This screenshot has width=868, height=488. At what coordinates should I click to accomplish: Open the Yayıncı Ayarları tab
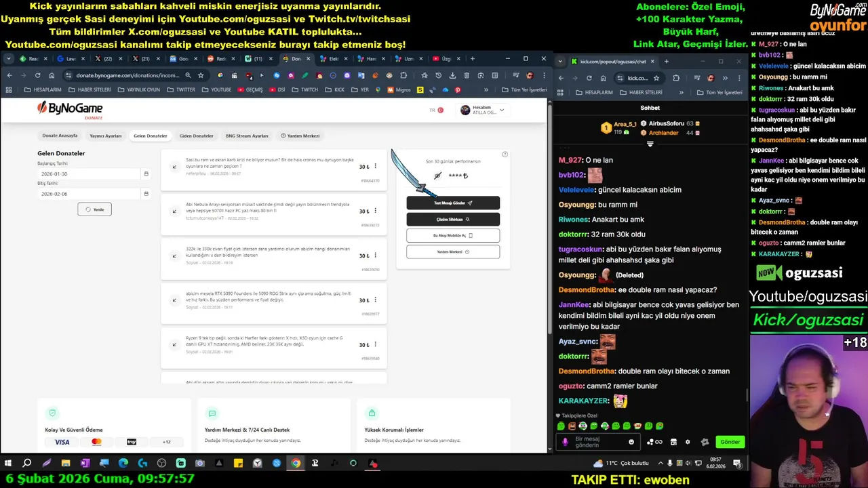(106, 136)
